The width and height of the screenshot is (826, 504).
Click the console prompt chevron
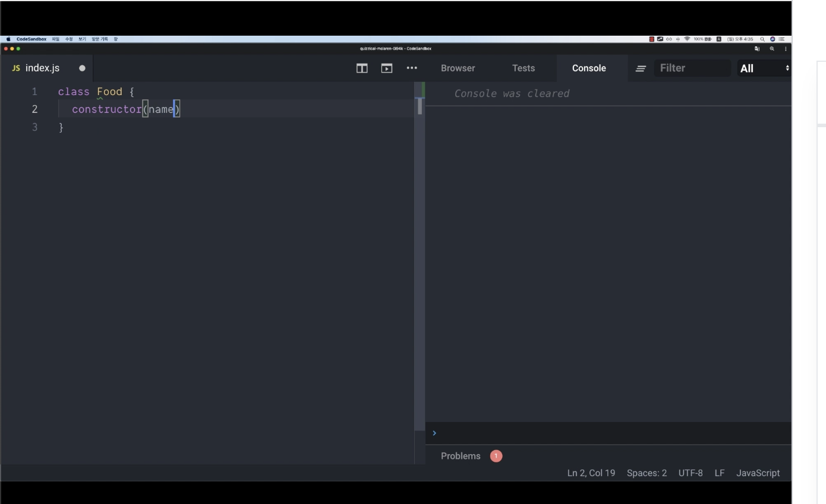coord(434,433)
